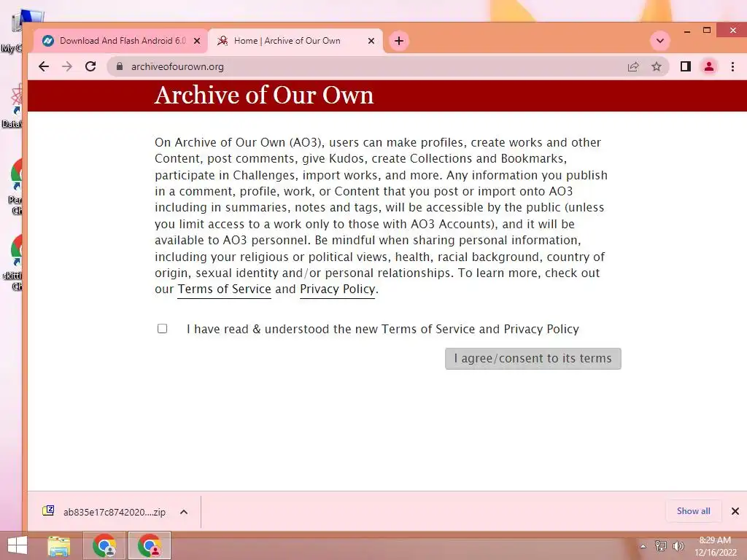
Task: Reload the Archive of Our Own page
Action: [90, 66]
